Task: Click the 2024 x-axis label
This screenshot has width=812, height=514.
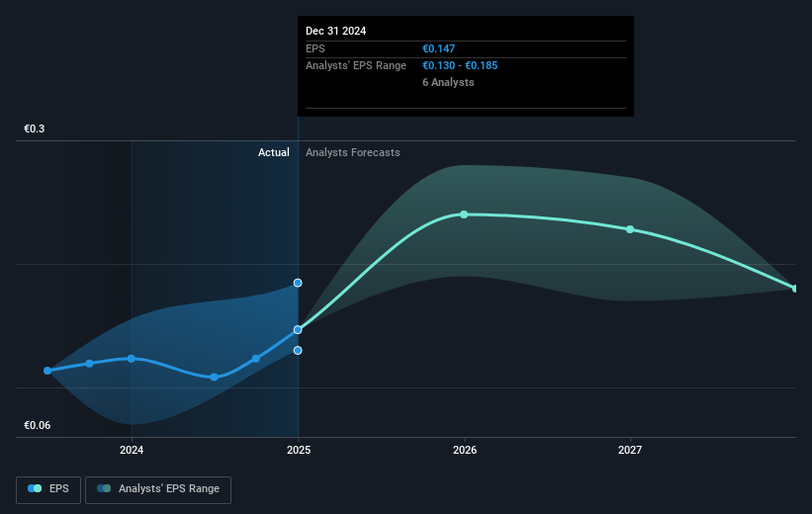Action: (132, 450)
